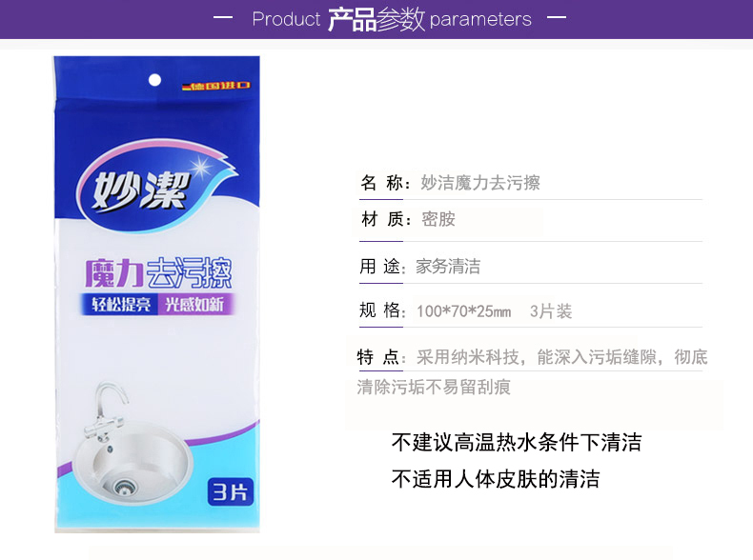
Task: Select the material value 密胺
Action: pos(438,219)
